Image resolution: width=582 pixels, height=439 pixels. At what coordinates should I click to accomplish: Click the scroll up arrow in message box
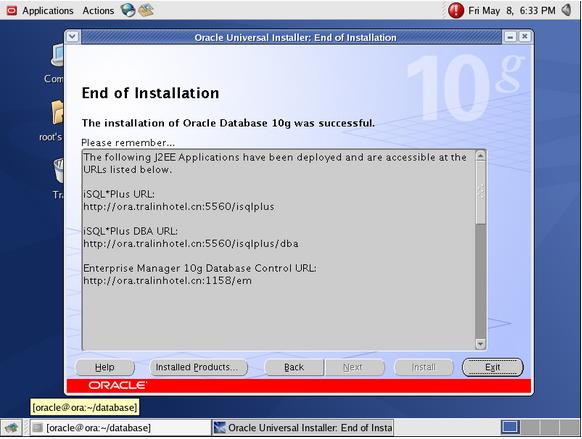(x=480, y=156)
